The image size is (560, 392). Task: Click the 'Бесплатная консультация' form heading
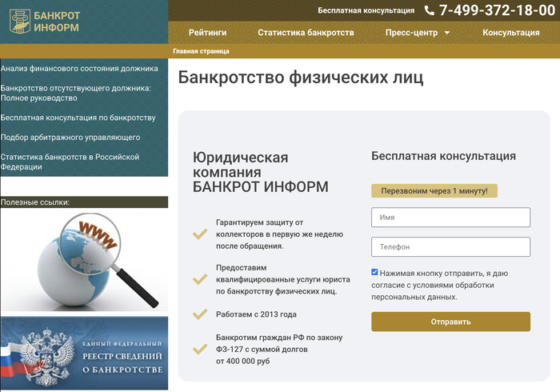pyautogui.click(x=443, y=156)
